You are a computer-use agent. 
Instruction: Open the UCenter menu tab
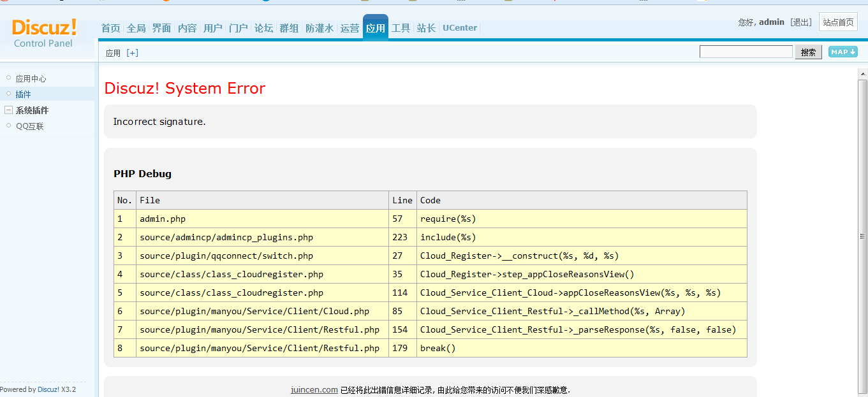click(460, 28)
